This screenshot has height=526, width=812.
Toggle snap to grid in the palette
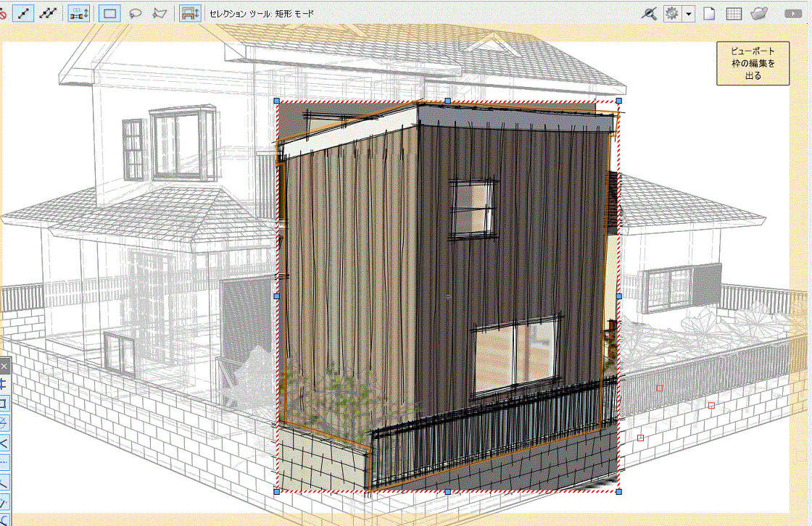[x=4, y=384]
